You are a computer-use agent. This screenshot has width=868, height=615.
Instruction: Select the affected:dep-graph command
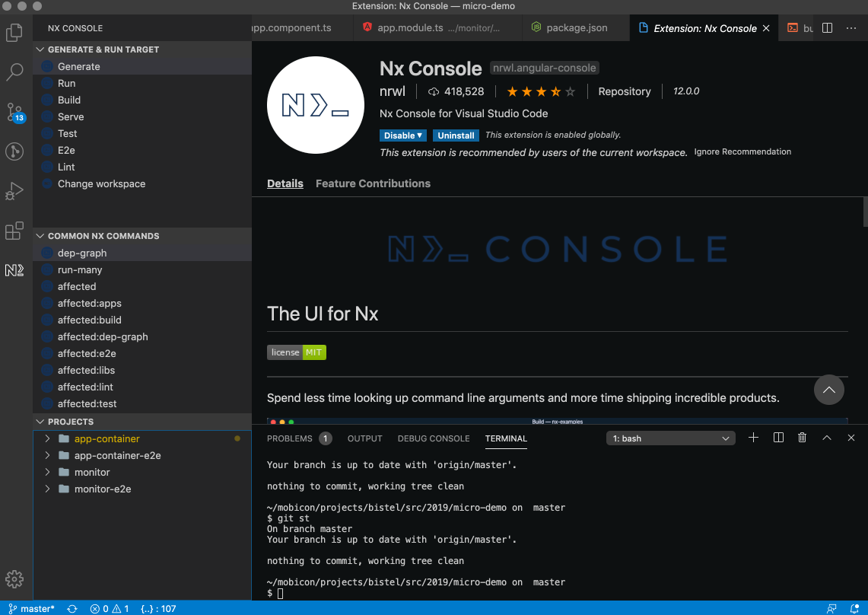click(x=141, y=337)
